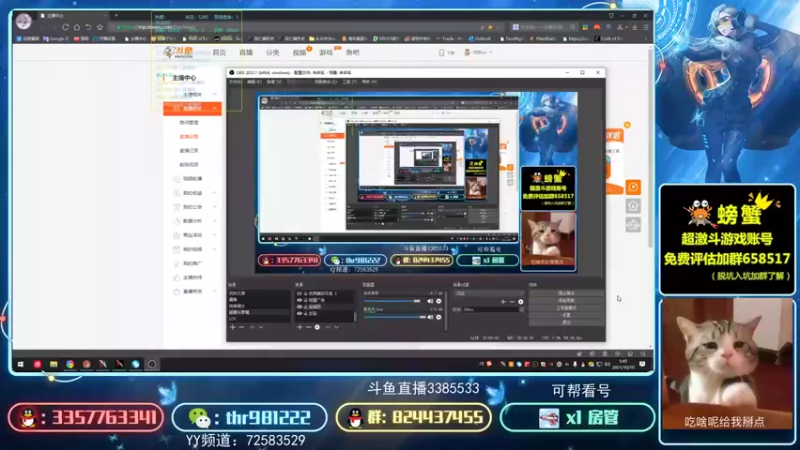
Task: Adjust transition duration stepper arrows
Action: coord(521,310)
